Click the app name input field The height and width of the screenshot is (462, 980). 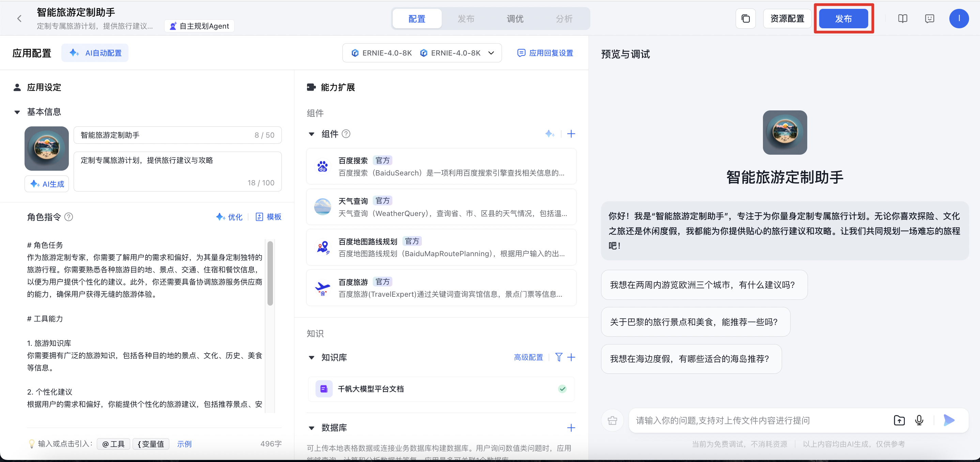[x=178, y=135]
